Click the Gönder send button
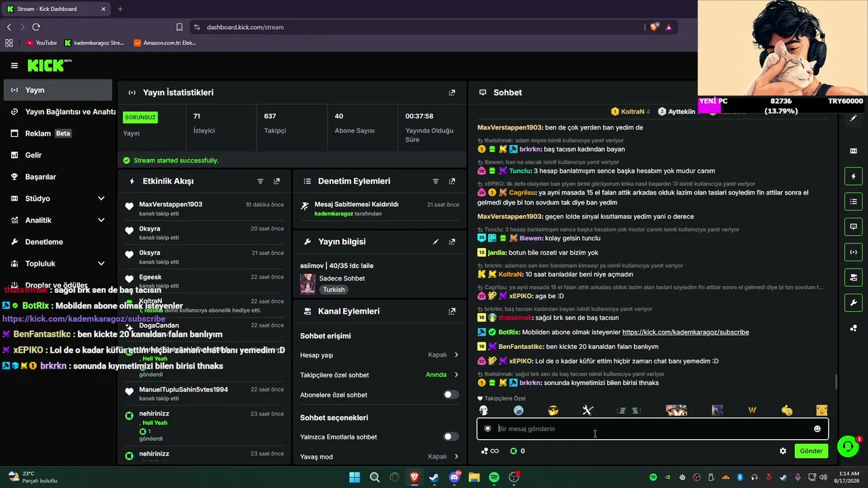 811,451
